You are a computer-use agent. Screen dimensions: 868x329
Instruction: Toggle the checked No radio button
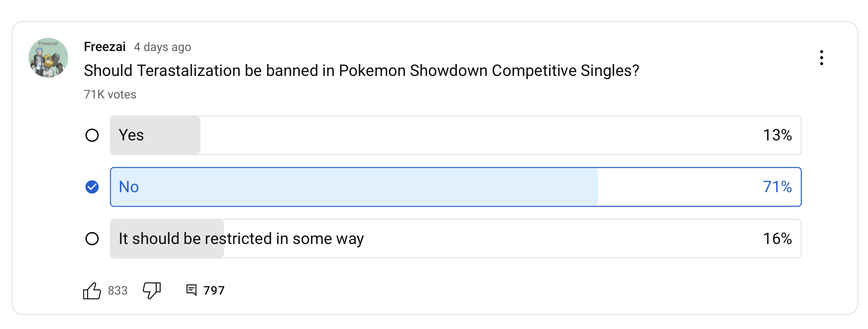tap(92, 187)
